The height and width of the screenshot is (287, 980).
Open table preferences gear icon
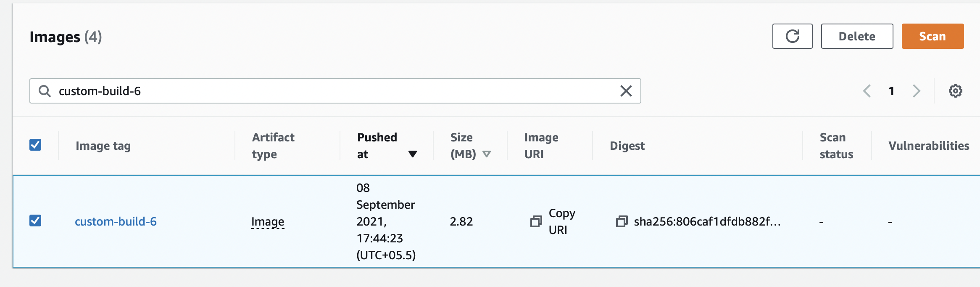(955, 91)
